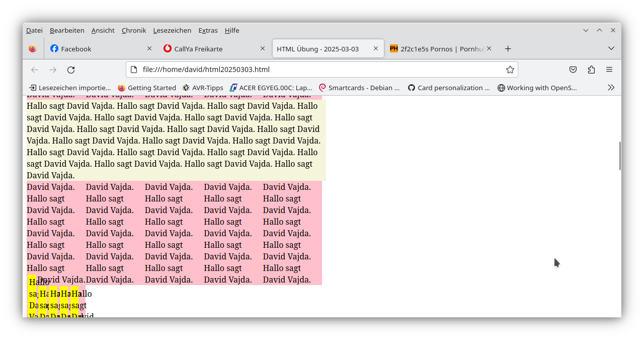Show more bookmarks via overflow chevron

611,88
